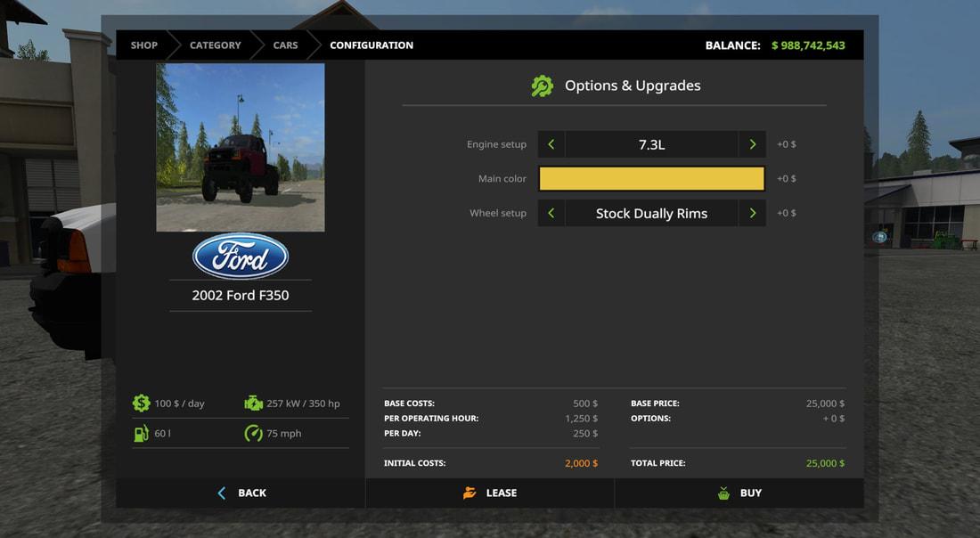
Task: Switch to previous wheel setup
Action: [x=551, y=214]
